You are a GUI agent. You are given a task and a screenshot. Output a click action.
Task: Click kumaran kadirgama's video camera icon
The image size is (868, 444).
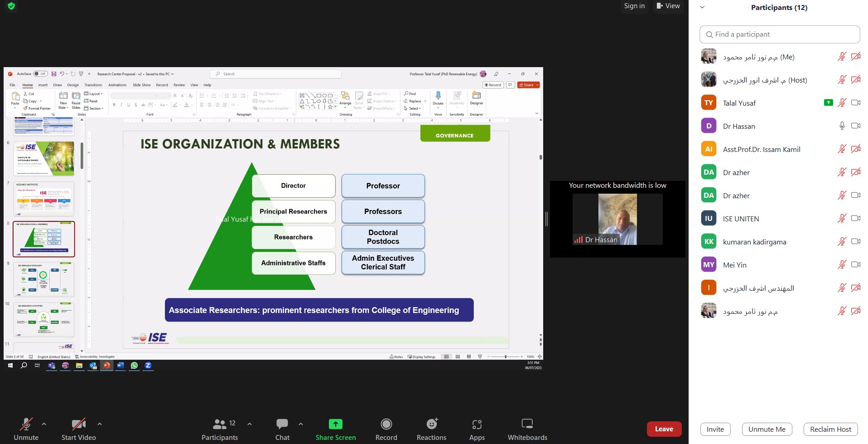[x=855, y=241]
